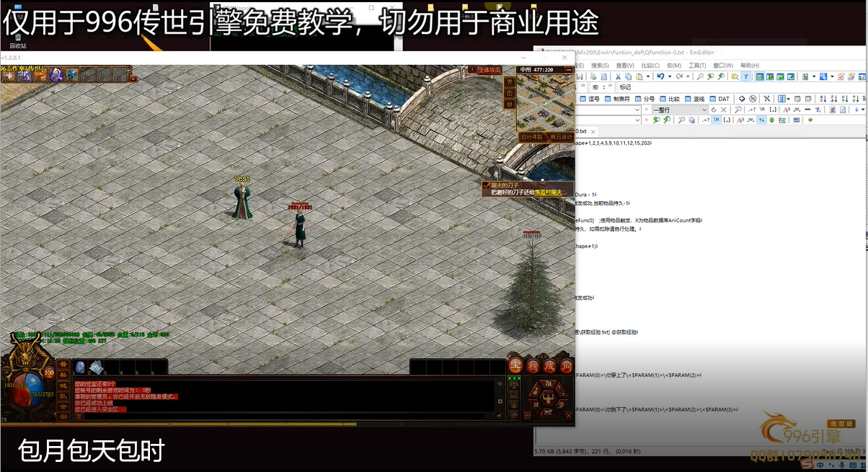The image size is (868, 472).
Task: Click the chat input field in game
Action: click(288, 417)
